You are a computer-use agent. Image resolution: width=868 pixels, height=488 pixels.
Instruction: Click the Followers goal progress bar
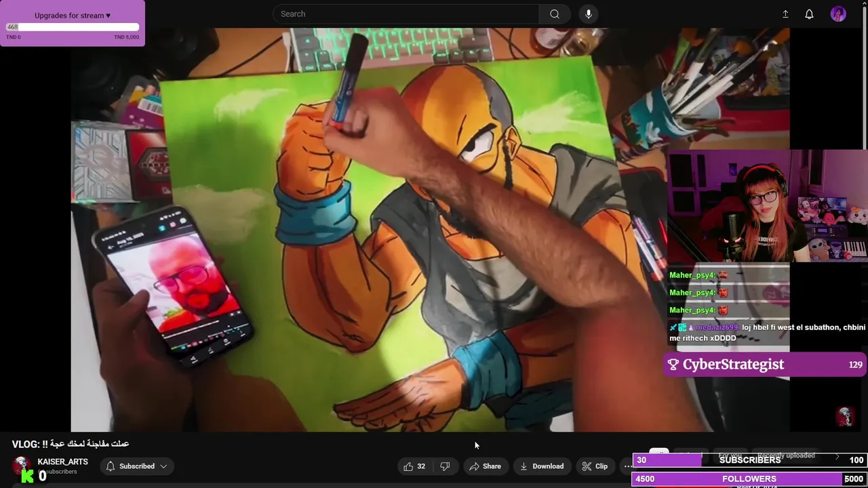[749, 479]
